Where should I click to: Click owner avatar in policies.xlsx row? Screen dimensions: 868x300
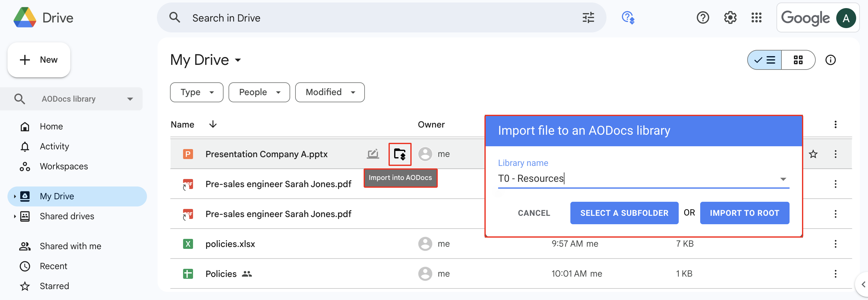(x=425, y=244)
